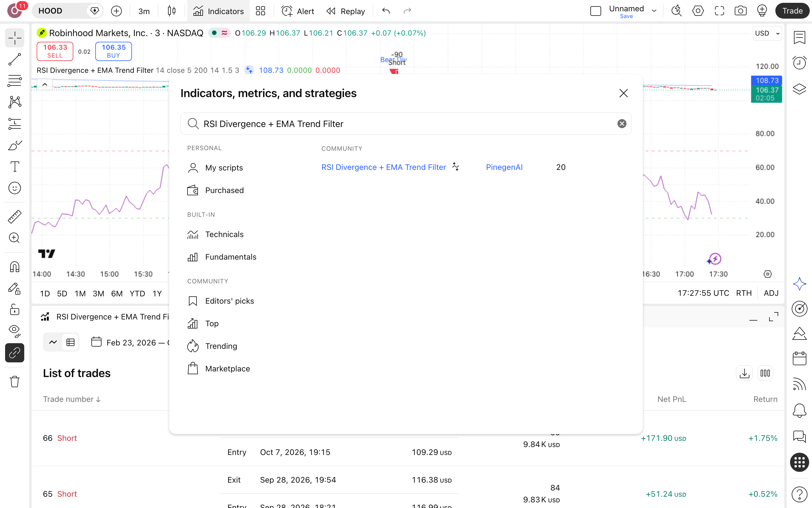
Task: Clear the indicator search text
Action: pyautogui.click(x=622, y=124)
